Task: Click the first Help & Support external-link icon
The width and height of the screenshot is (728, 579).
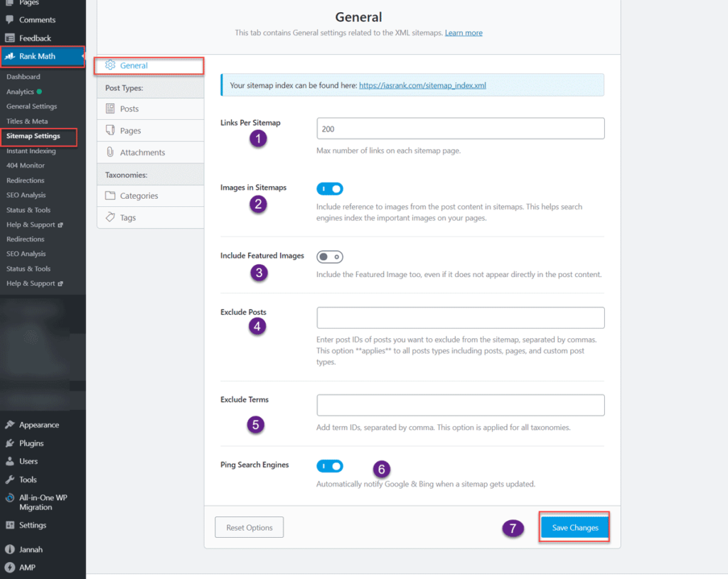Action: pyautogui.click(x=60, y=225)
